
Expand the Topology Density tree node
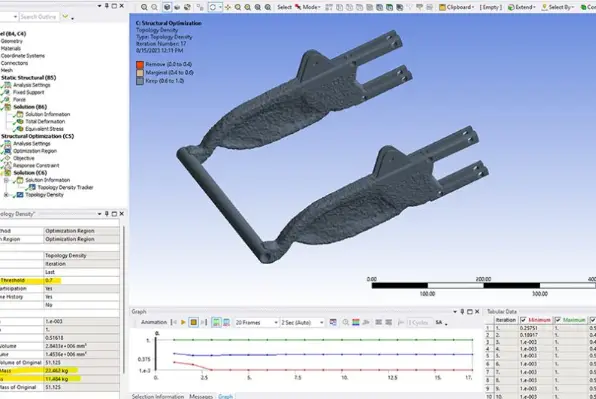tap(6, 195)
